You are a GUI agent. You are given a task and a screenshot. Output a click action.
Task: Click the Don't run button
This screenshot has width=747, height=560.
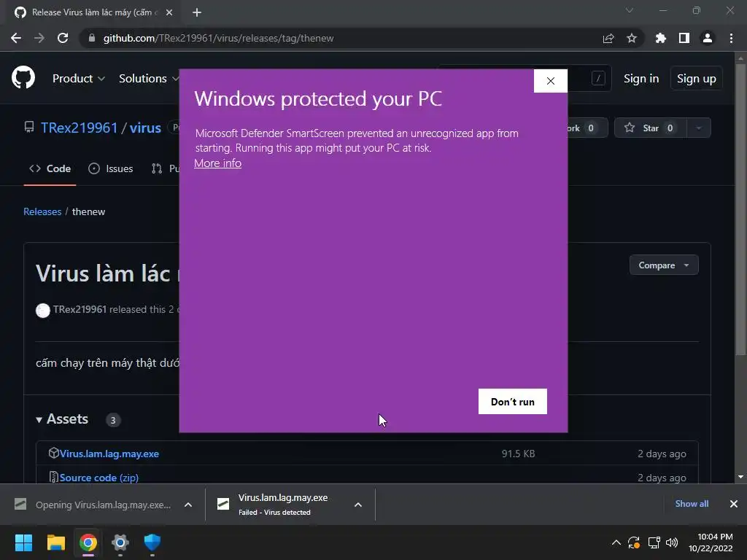513,402
